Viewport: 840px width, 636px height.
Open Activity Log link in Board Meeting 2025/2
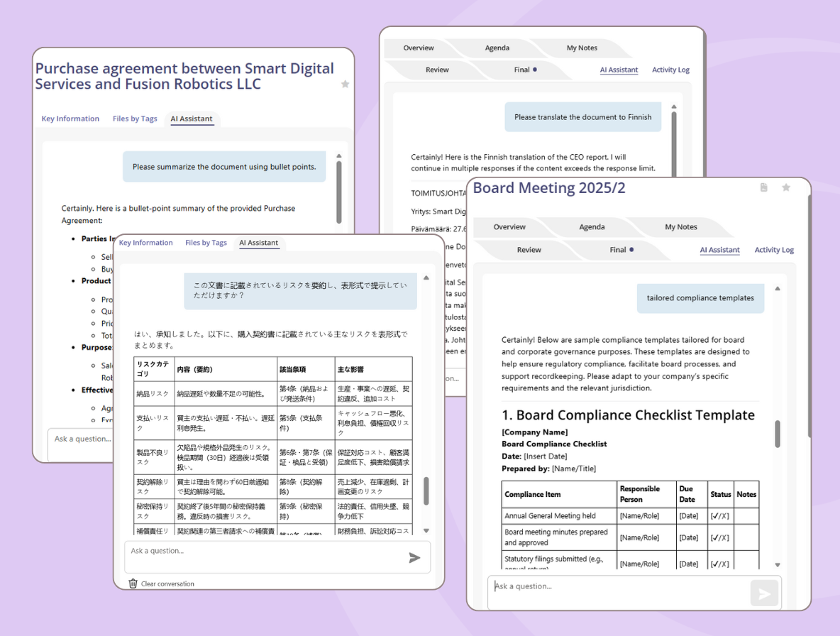pyautogui.click(x=774, y=250)
